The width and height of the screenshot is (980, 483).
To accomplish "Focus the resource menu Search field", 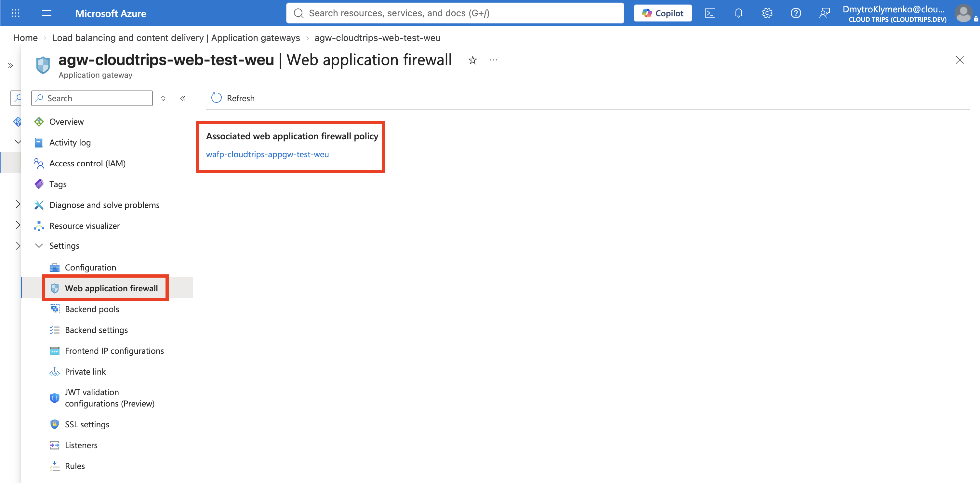I will (x=92, y=98).
